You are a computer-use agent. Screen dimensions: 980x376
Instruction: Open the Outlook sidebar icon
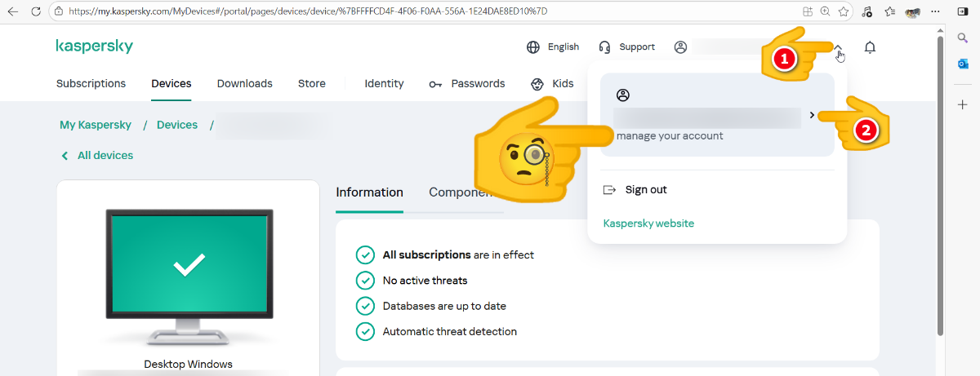tap(962, 64)
